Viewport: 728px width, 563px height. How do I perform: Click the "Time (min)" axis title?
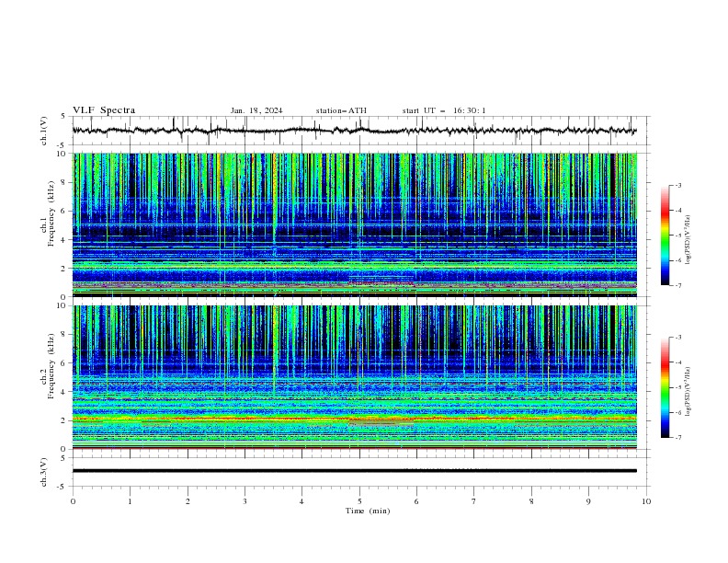368,511
